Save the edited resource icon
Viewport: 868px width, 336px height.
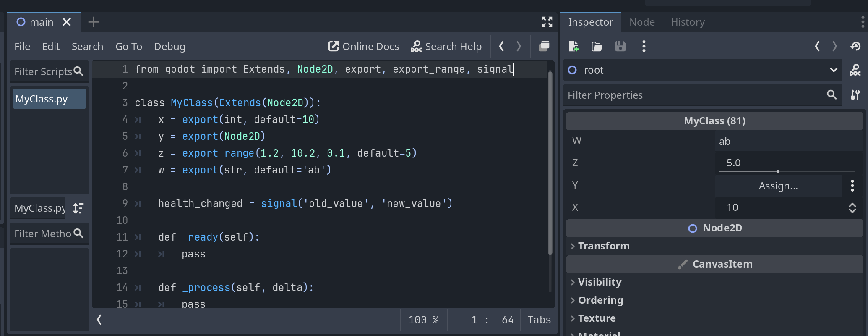tap(620, 46)
